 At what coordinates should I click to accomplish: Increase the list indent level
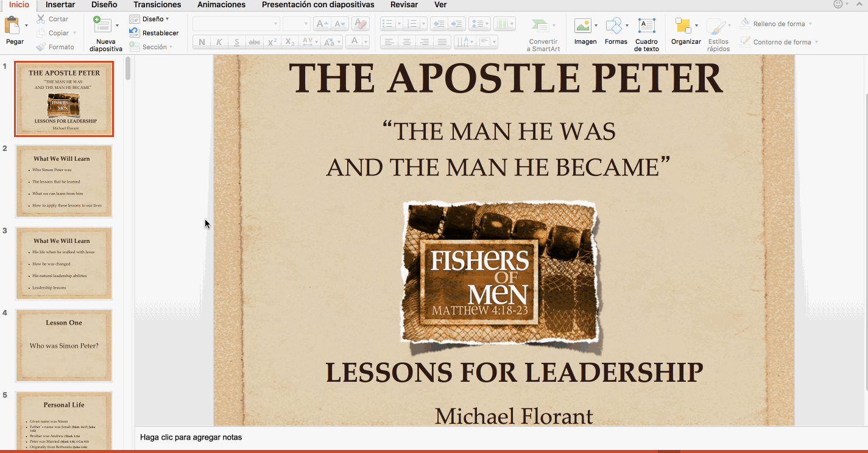[456, 24]
